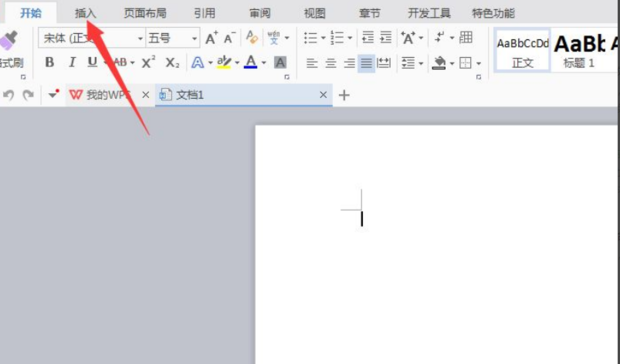The width and height of the screenshot is (620, 364).
Task: Open the 插入 ribbon tab
Action: (85, 13)
